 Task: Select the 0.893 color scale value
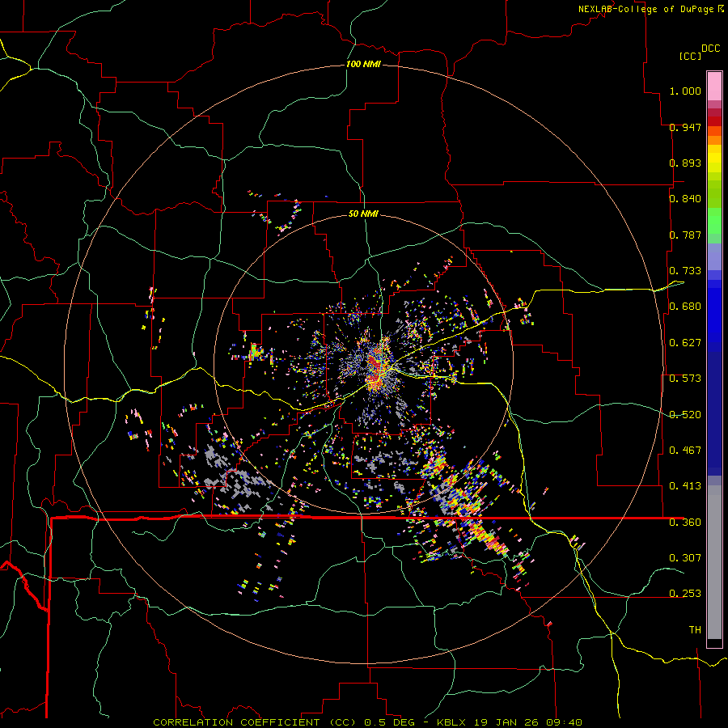coord(685,163)
